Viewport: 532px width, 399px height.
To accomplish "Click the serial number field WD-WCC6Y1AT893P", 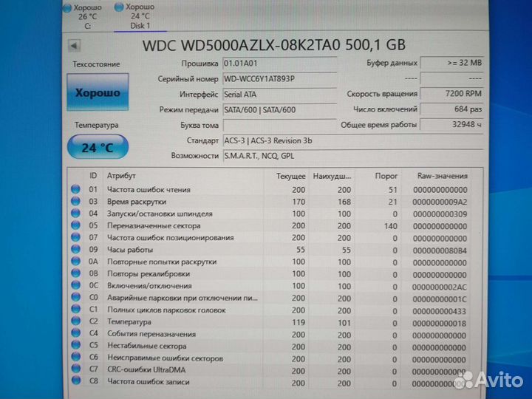I will click(x=279, y=79).
